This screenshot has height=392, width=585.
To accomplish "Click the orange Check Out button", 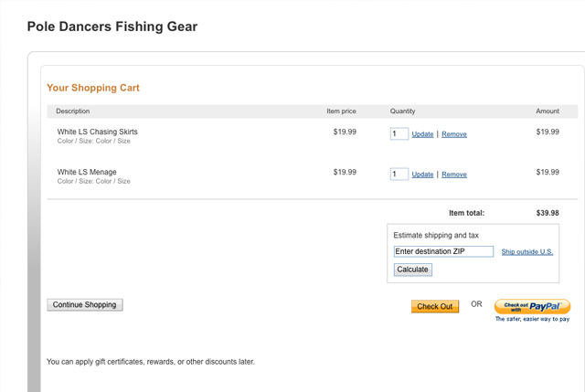I will [435, 306].
